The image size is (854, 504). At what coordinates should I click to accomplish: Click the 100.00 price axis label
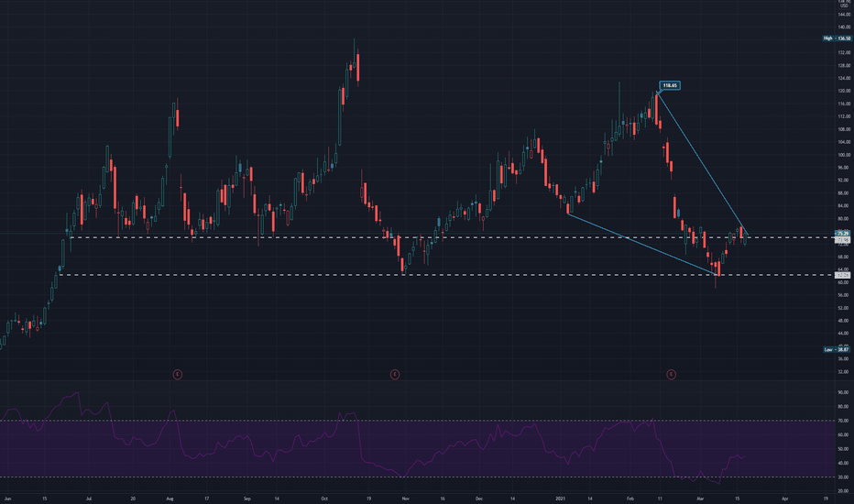point(844,155)
